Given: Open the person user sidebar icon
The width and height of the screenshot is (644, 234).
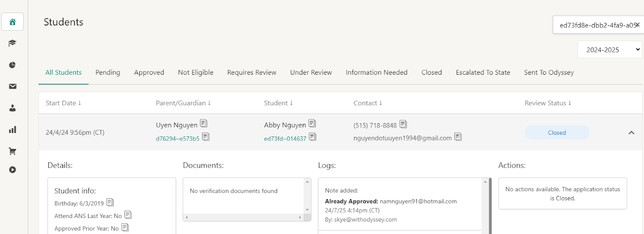Looking at the screenshot, I should pyautogui.click(x=13, y=108).
